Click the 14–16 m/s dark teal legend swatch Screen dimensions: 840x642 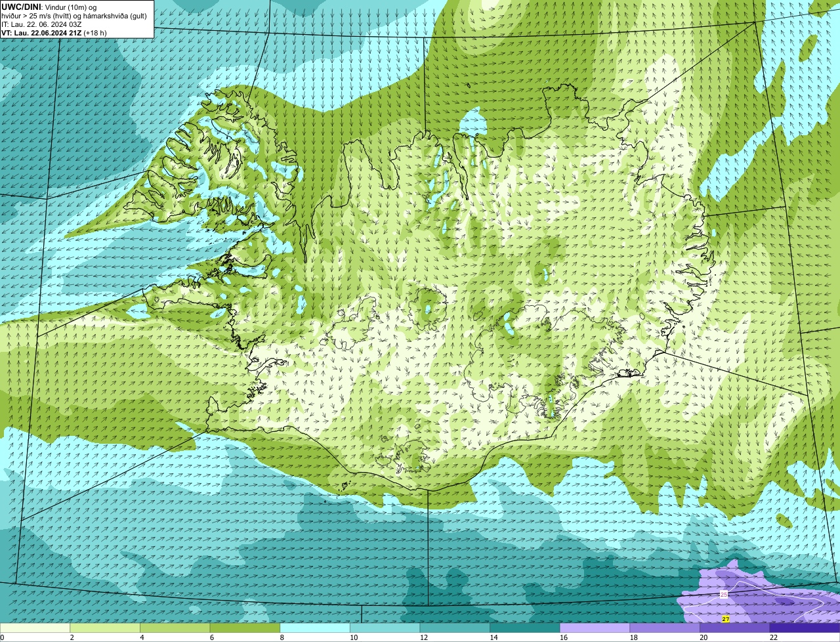click(x=525, y=628)
